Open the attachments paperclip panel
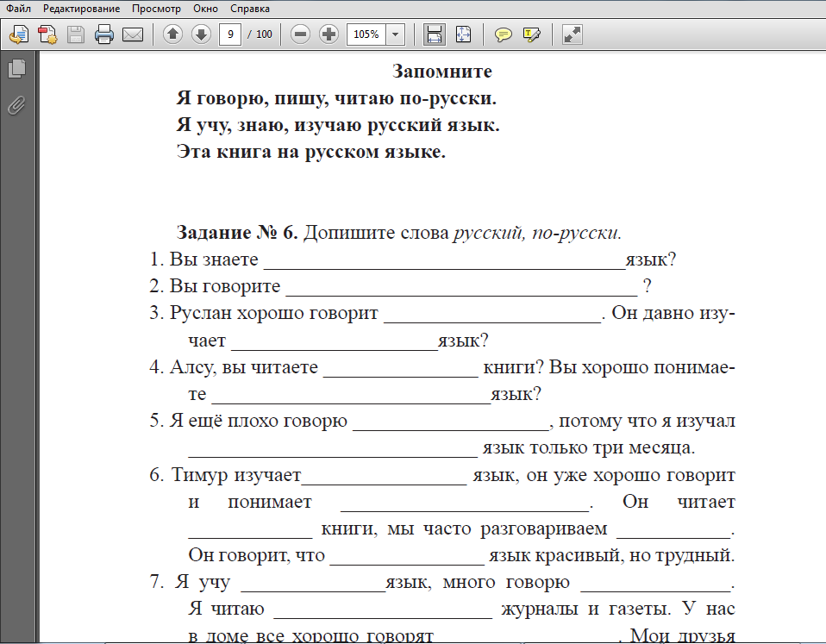The image size is (826, 644). (17, 105)
